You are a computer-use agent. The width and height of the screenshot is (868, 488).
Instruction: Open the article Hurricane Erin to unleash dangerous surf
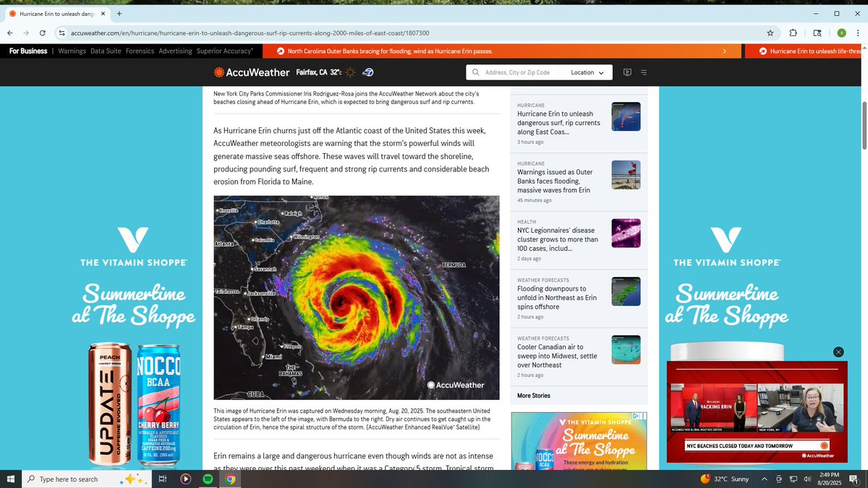click(x=558, y=123)
